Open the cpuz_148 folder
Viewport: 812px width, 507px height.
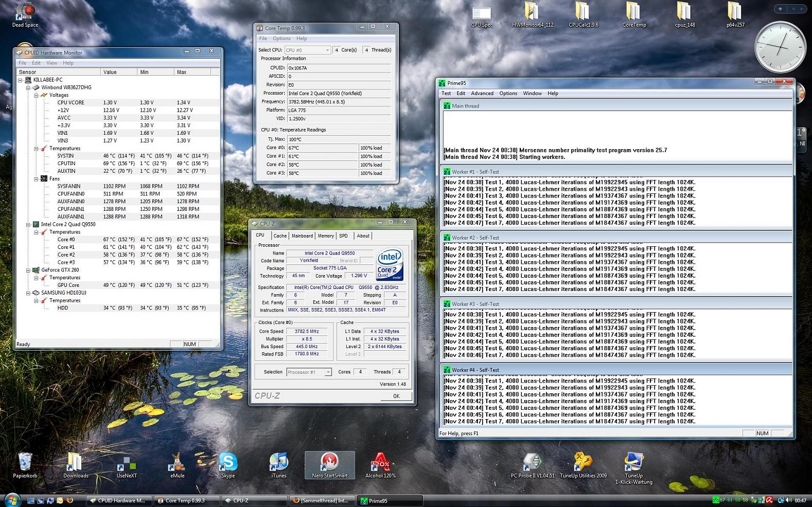pos(684,14)
